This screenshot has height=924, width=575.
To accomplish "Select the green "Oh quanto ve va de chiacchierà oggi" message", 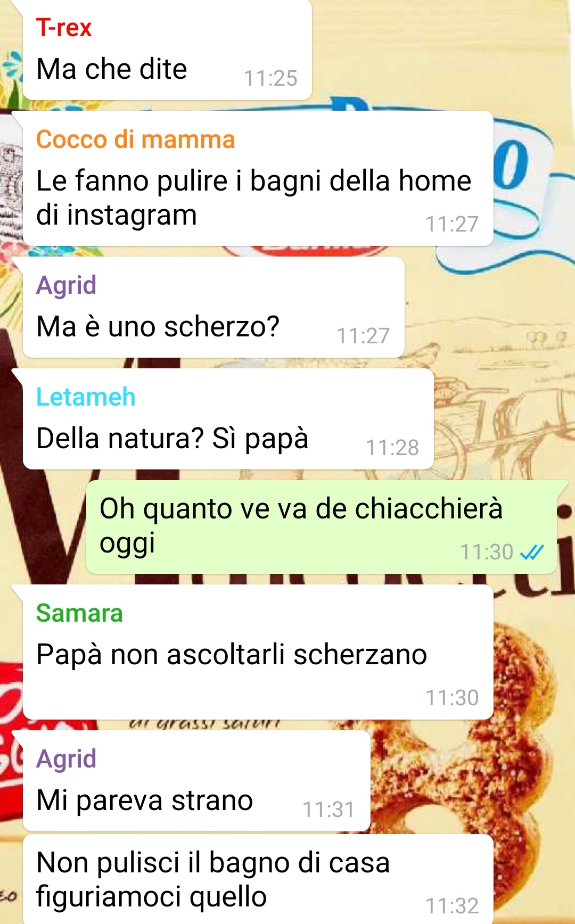I will click(322, 527).
